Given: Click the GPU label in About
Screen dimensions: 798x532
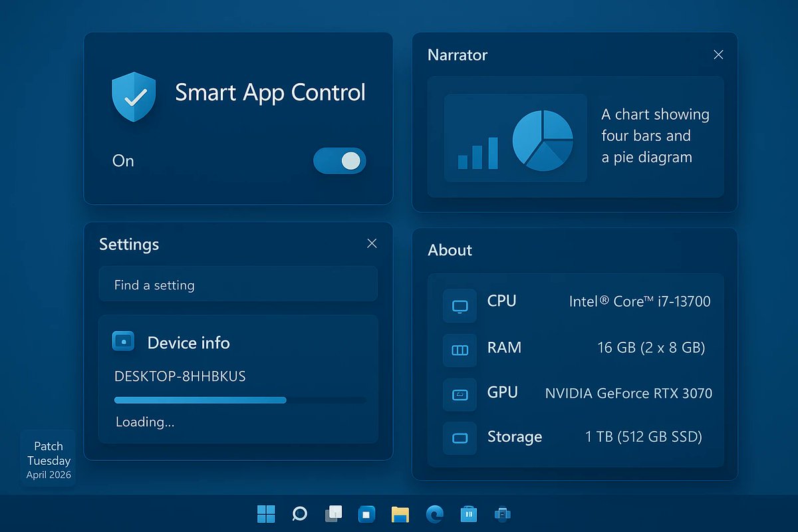Looking at the screenshot, I should (502, 392).
